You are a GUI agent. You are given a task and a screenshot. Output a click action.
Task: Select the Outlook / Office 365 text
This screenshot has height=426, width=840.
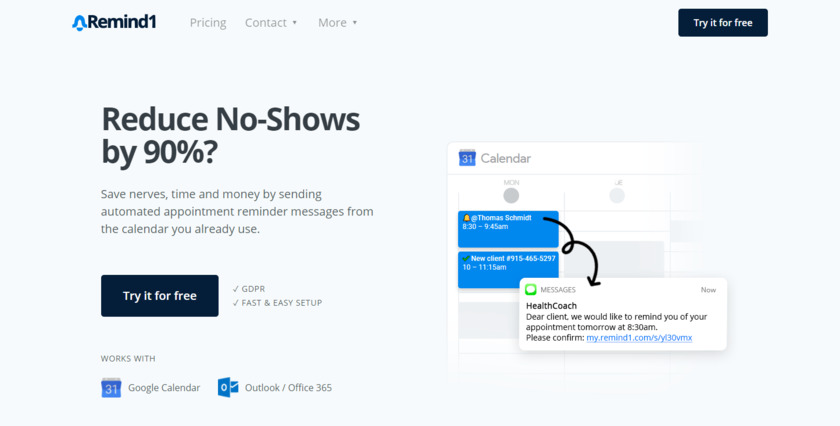click(288, 387)
